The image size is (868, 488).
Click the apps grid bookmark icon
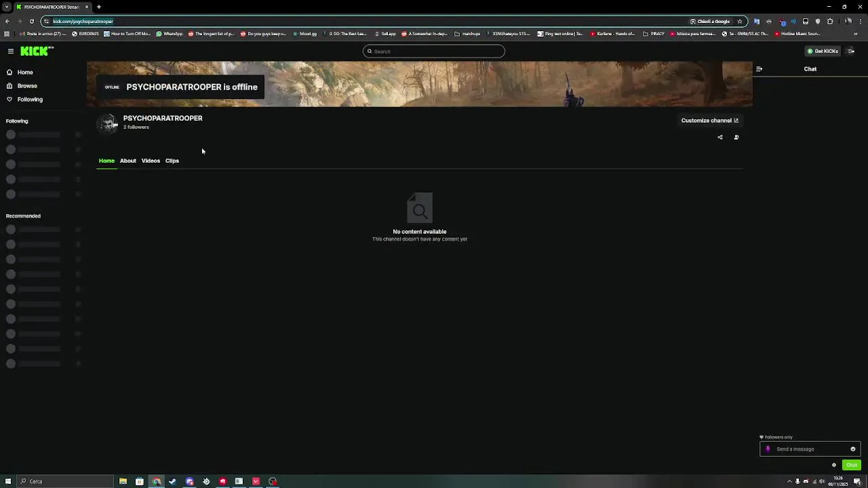coord(7,33)
